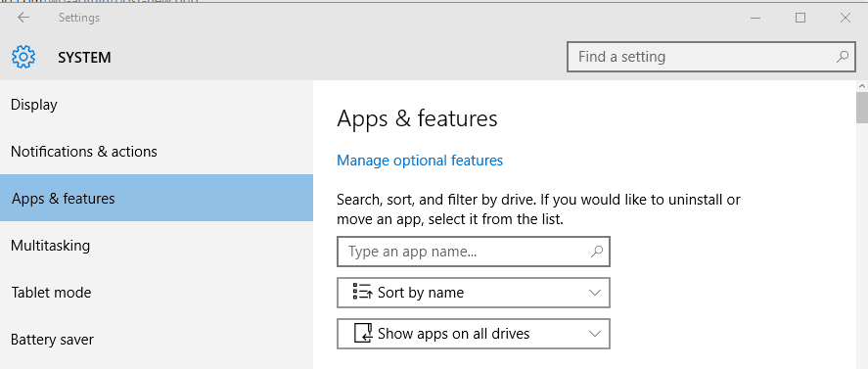This screenshot has width=868, height=369.
Task: Click the Settings gear icon
Action: pos(23,57)
